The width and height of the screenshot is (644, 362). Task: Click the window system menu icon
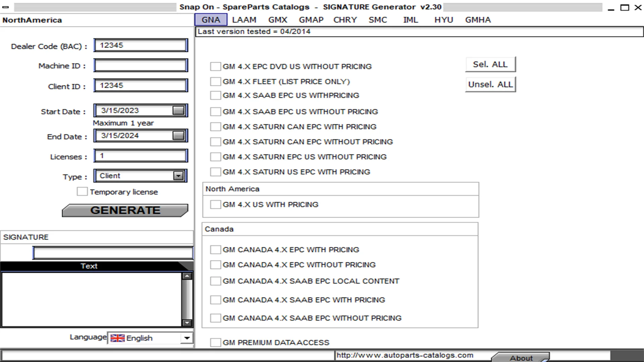6,7
